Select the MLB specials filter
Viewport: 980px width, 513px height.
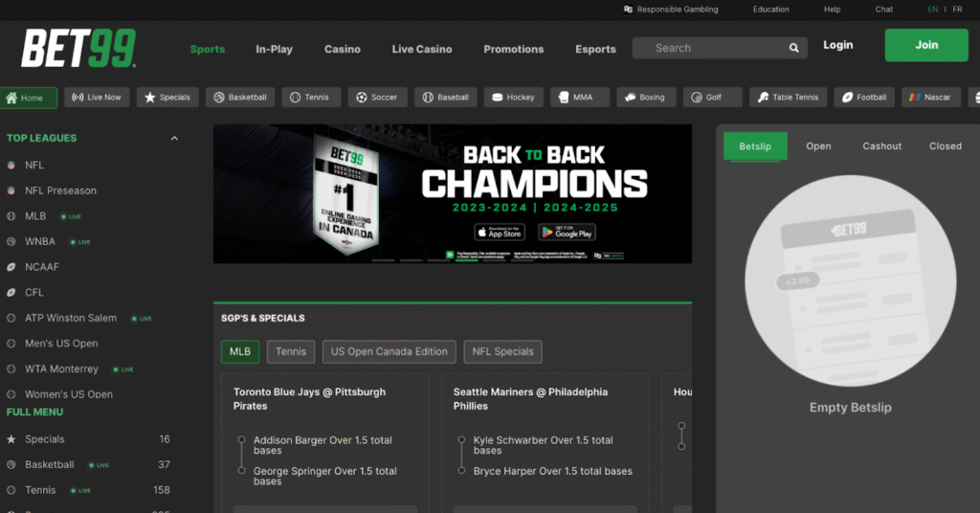pos(240,352)
